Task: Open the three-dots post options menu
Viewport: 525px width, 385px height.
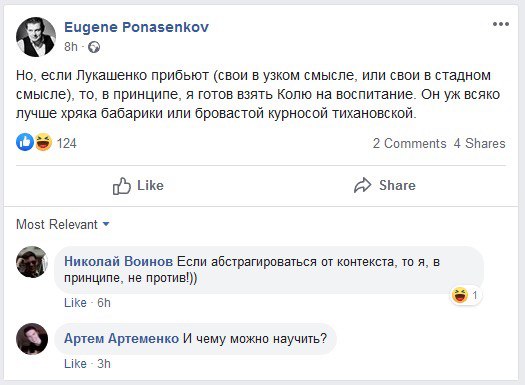Action: click(x=501, y=24)
